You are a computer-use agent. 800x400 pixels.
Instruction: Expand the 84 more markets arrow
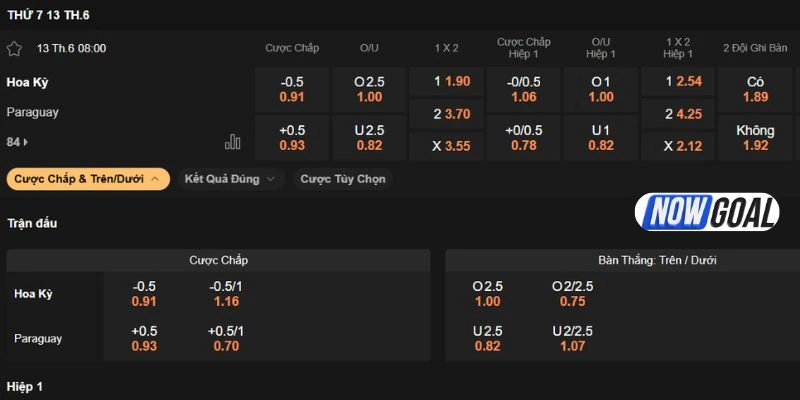(x=18, y=142)
